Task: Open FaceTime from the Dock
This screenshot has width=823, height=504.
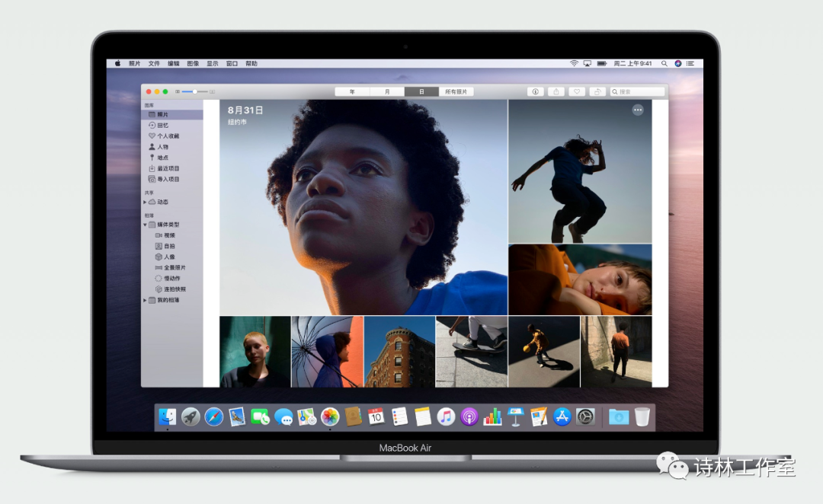Action: pos(261,417)
